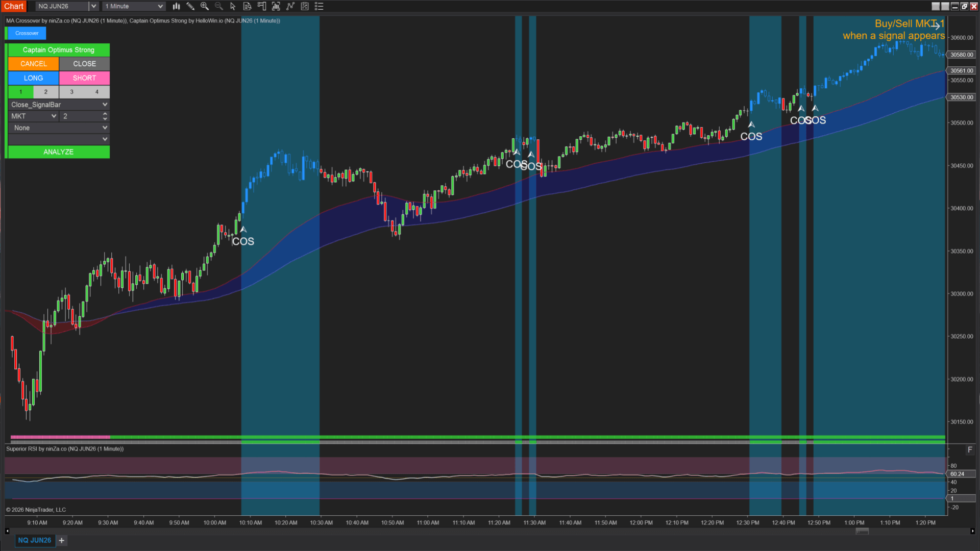
Task: Click the 12:00 PM time axis label
Action: tap(641, 522)
